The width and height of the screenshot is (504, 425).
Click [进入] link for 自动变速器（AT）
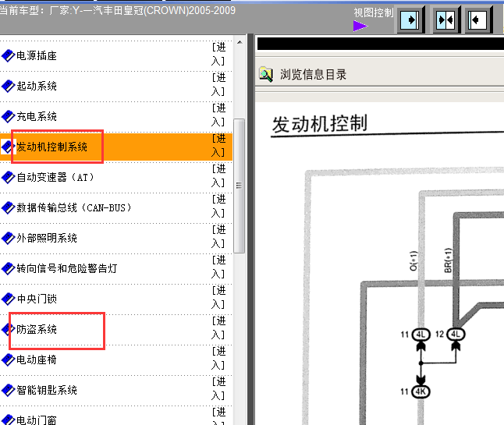tap(218, 175)
